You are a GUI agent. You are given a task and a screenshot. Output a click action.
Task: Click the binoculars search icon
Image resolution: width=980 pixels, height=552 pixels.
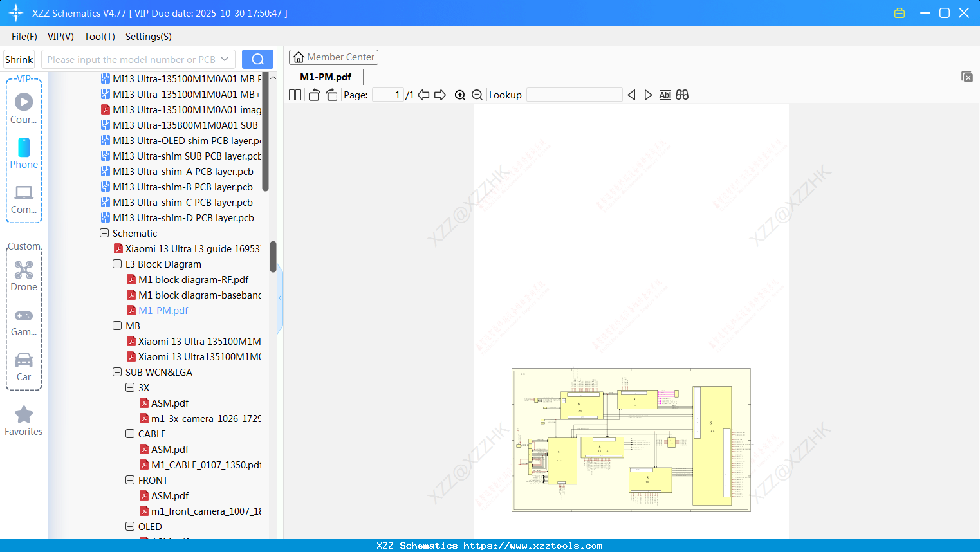coord(682,95)
